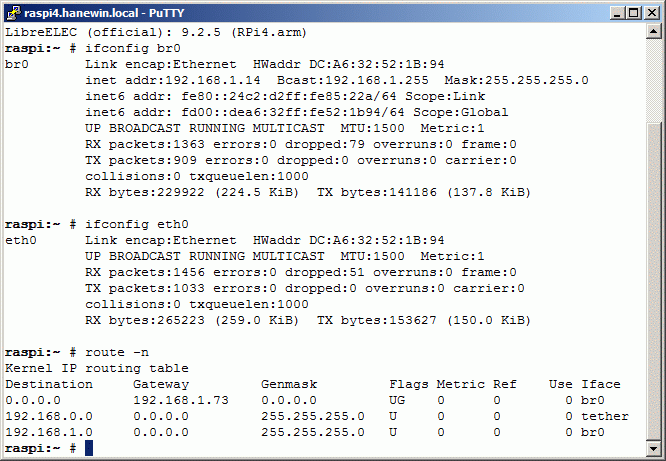Close the PuTTY session window
The width and height of the screenshot is (666, 461).
click(652, 13)
